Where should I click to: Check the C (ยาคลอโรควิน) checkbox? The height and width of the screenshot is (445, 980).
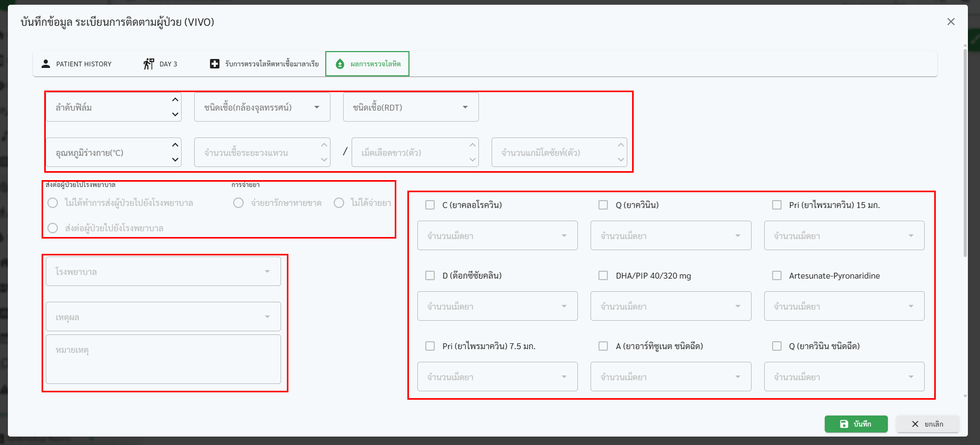(x=430, y=205)
